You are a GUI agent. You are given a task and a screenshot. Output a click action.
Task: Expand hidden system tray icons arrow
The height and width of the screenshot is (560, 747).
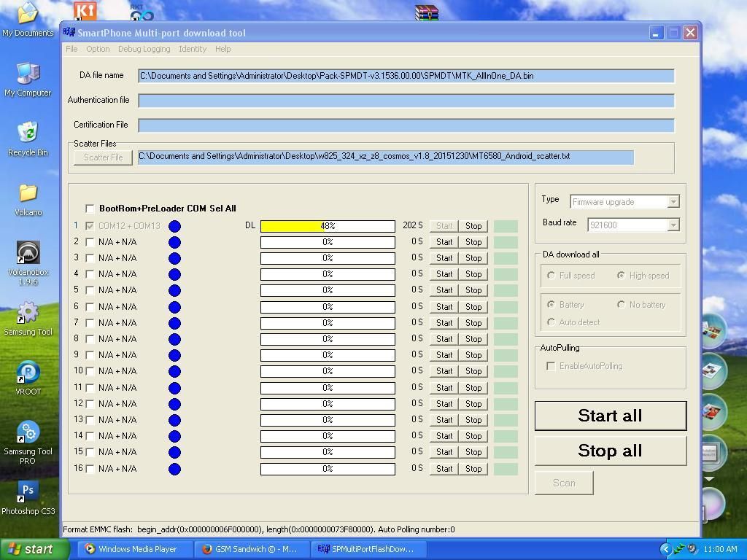tap(665, 549)
